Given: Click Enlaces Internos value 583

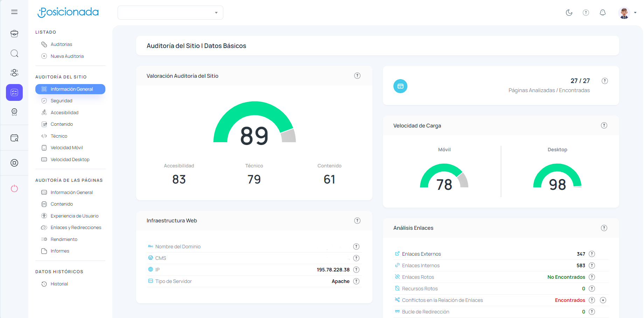Looking at the screenshot, I should pyautogui.click(x=581, y=265).
